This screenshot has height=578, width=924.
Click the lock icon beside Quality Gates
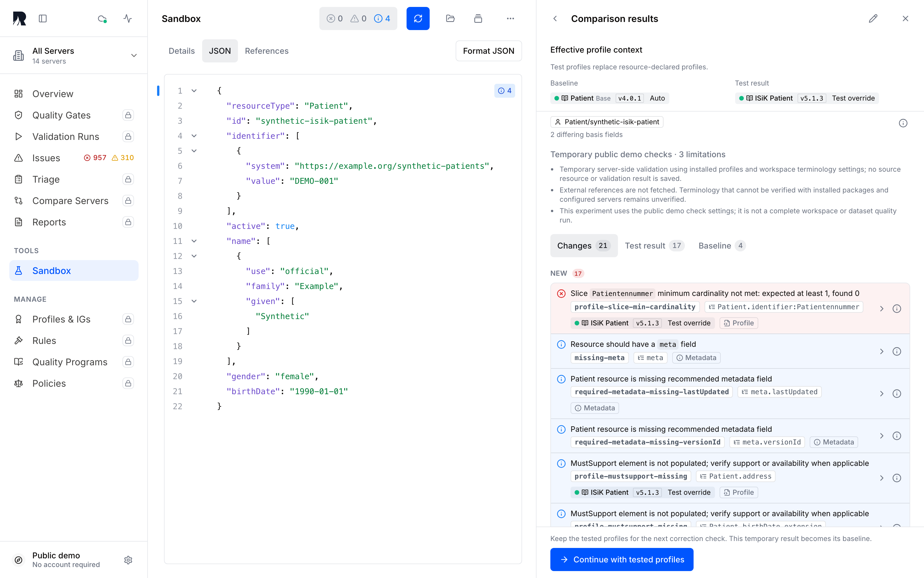(x=128, y=115)
